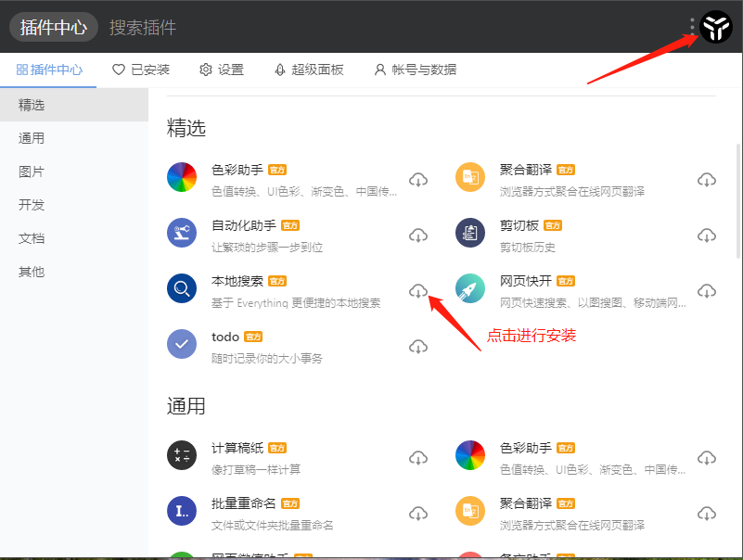Click the description 随时记录你的大小事务
This screenshot has height=560, width=743.
tap(267, 359)
